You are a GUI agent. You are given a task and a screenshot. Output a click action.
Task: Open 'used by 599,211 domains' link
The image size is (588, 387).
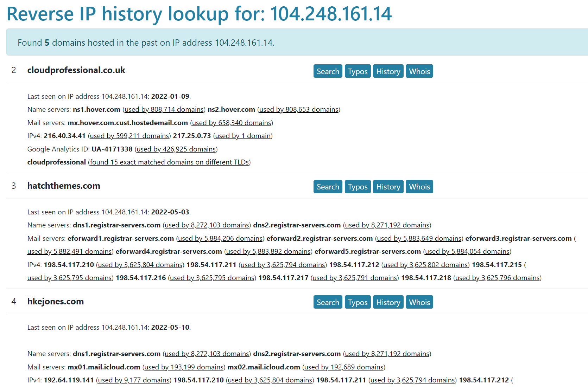pyautogui.click(x=129, y=136)
